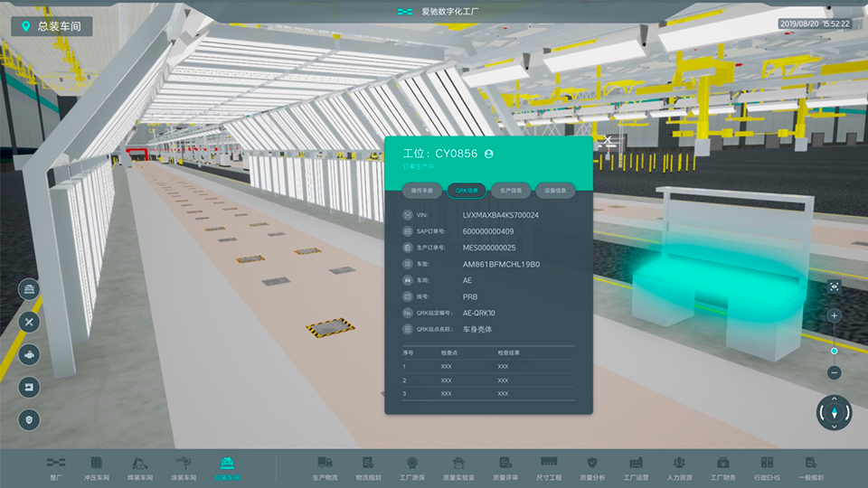This screenshot has width=868, height=488.
Task: Open the 总装车间 location selector
Action: click(52, 26)
